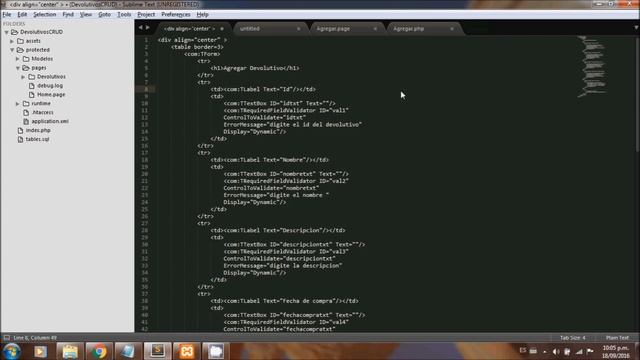Viewport: 640px width, 360px height.
Task: Click the ES language indicator
Action: click(x=522, y=350)
